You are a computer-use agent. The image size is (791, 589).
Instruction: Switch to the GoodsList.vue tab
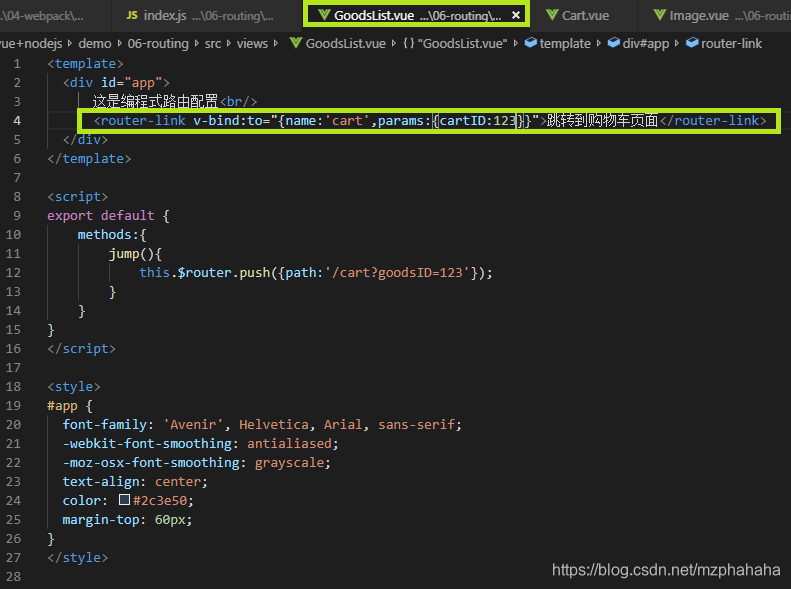click(416, 16)
